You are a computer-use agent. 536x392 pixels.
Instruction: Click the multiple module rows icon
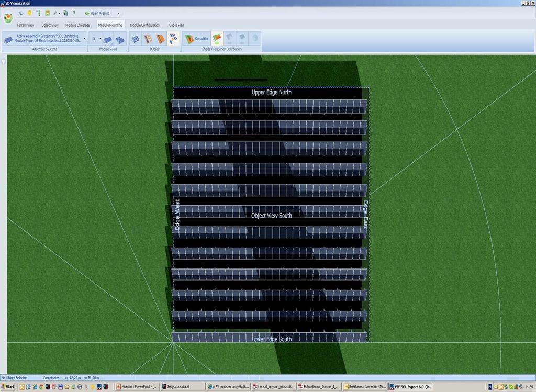[120, 39]
